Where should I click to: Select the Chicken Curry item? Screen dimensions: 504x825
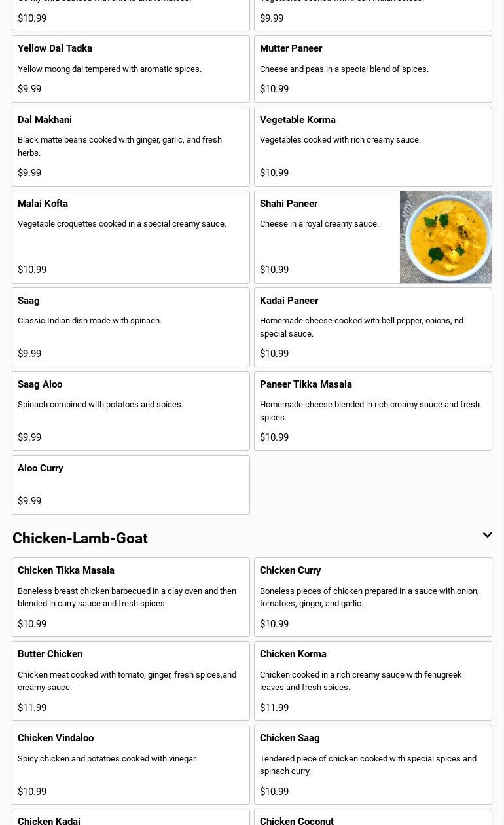372,596
